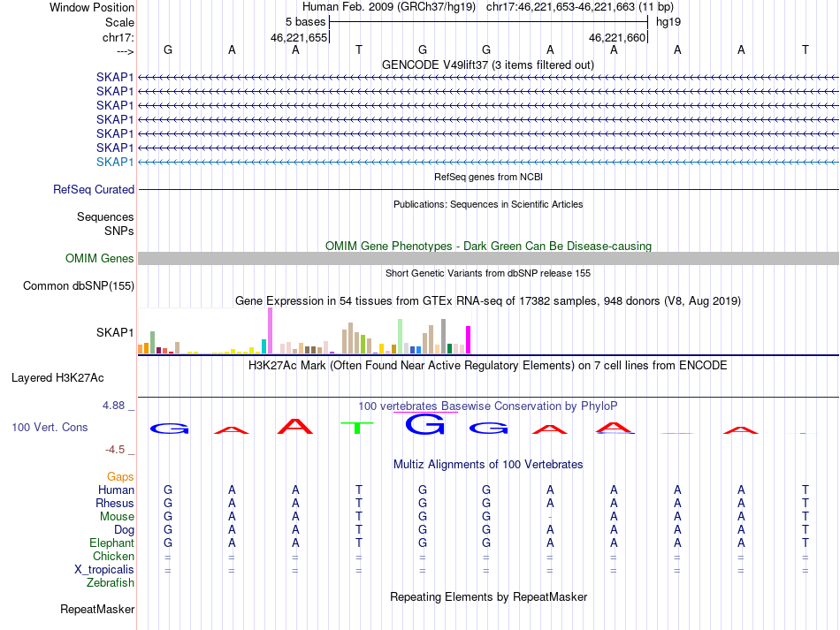Open the GENCODE V49lift37 track title
840x630 pixels.
(487, 65)
